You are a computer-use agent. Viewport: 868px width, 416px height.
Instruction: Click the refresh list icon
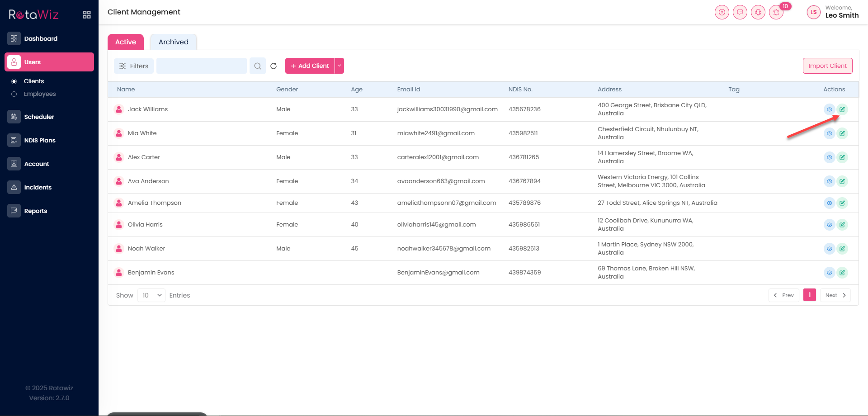pyautogui.click(x=274, y=66)
